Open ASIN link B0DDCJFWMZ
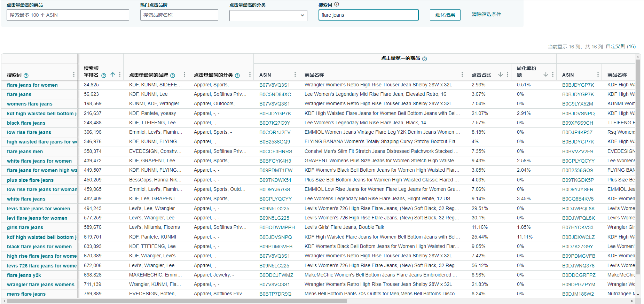644x304 pixels. pyautogui.click(x=276, y=275)
